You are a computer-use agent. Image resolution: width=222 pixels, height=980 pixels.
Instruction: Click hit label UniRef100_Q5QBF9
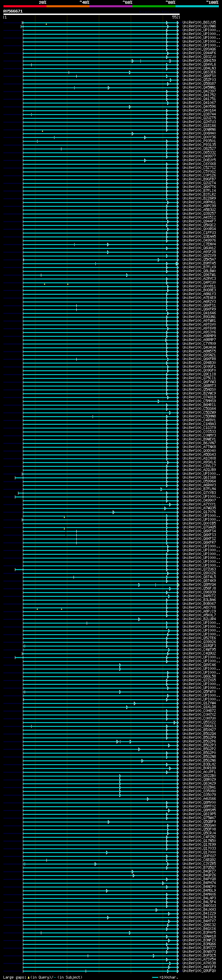coord(199,822)
